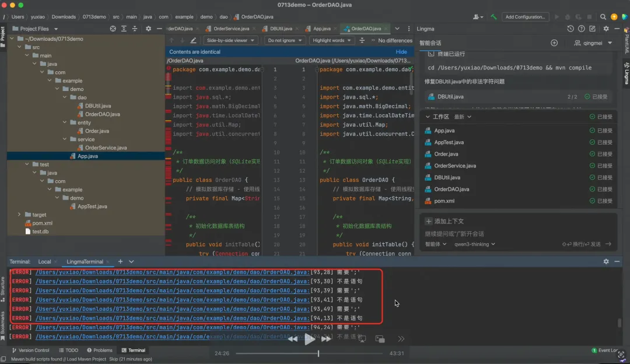The image size is (630, 364).
Task: Open the Highlight words dropdown
Action: pyautogui.click(x=331, y=40)
